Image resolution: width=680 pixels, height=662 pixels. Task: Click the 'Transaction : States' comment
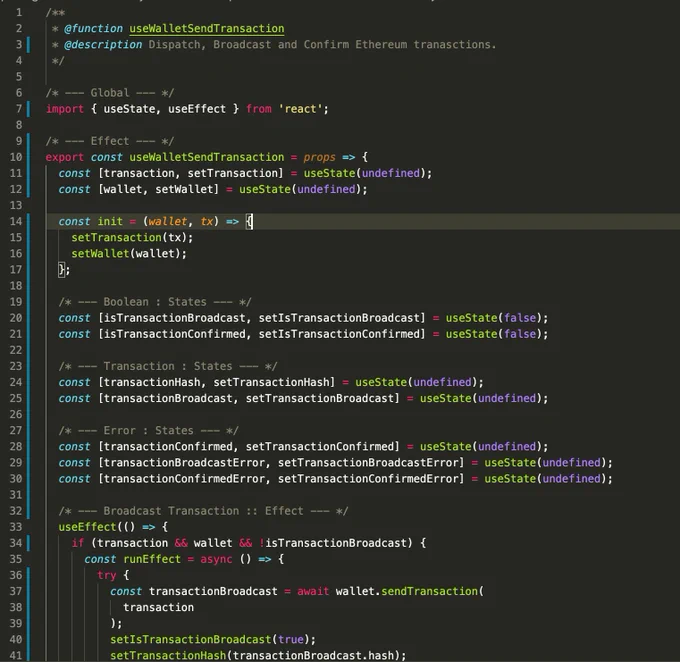pyautogui.click(x=168, y=366)
